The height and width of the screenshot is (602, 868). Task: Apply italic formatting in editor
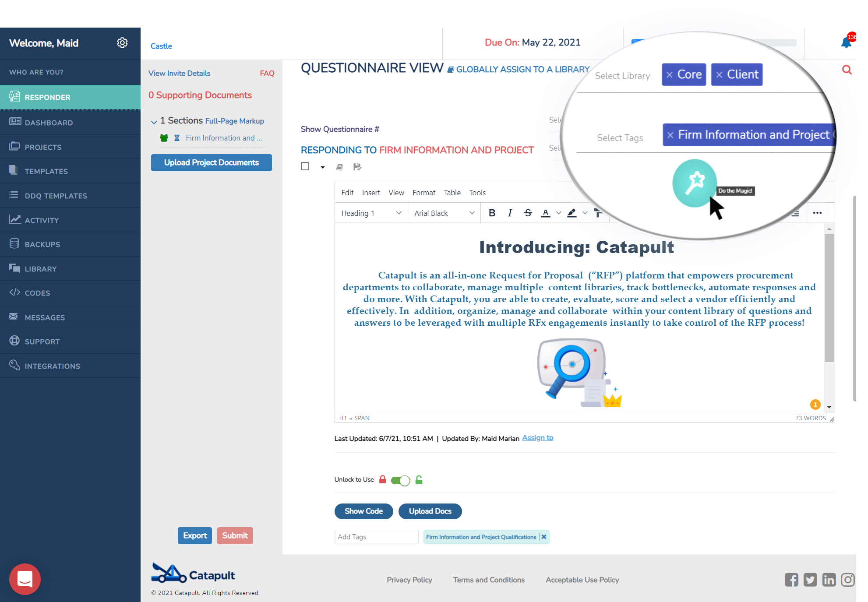tap(510, 213)
